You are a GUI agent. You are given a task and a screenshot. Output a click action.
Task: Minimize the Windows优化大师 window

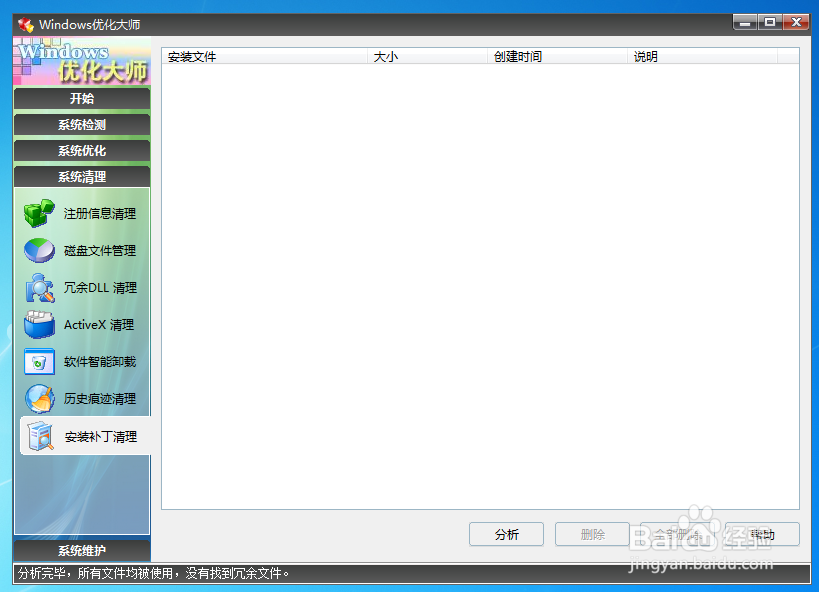pyautogui.click(x=745, y=22)
